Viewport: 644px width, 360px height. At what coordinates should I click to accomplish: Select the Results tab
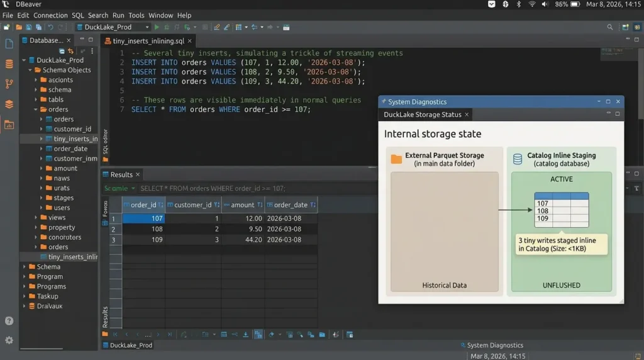click(x=121, y=175)
